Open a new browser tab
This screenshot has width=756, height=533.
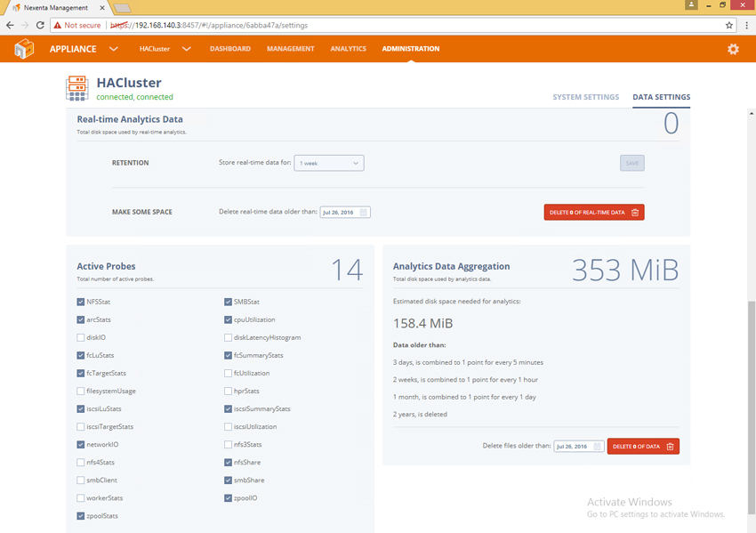122,8
